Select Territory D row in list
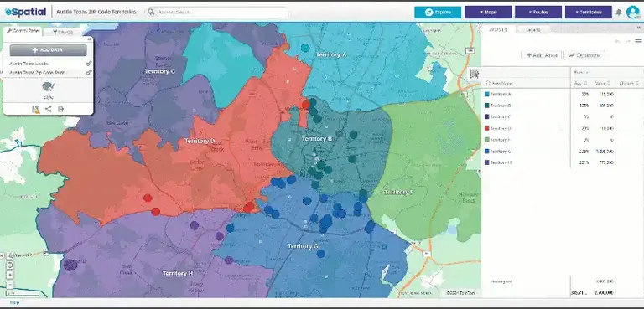The image size is (644, 309). click(x=563, y=128)
